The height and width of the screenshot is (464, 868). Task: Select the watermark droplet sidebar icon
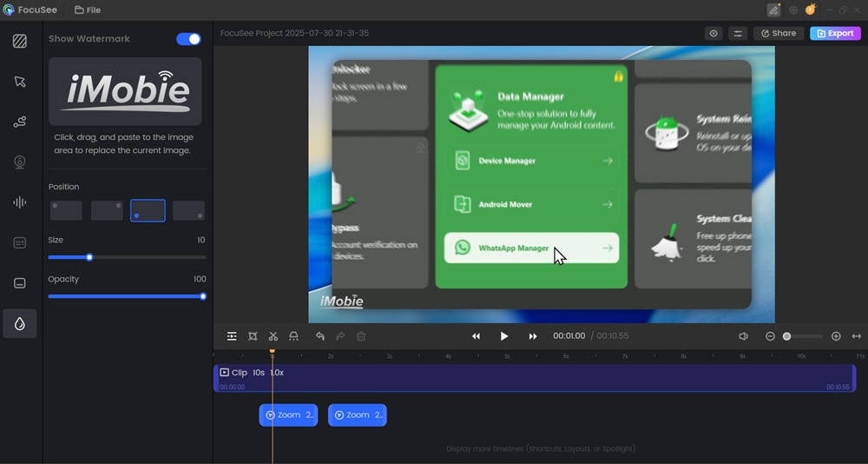(x=20, y=324)
